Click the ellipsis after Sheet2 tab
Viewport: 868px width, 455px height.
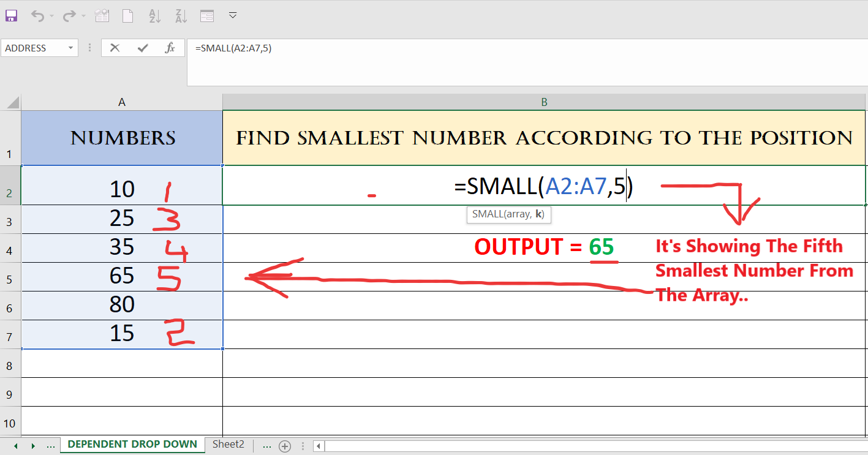pyautogui.click(x=266, y=446)
